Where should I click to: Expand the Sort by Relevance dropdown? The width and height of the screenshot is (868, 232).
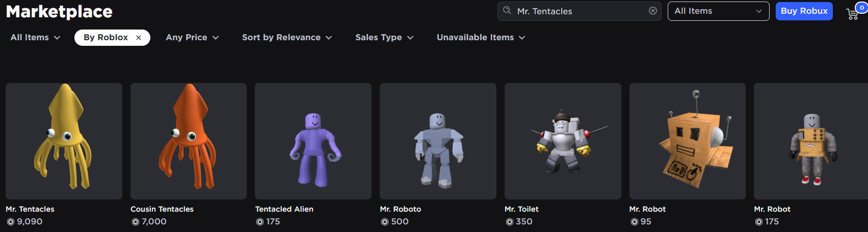tap(286, 38)
